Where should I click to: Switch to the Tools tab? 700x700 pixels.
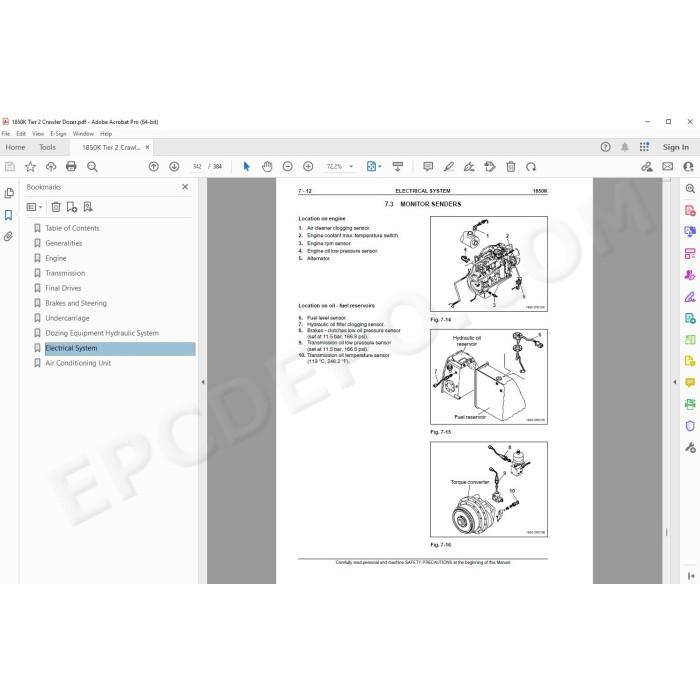pos(47,147)
